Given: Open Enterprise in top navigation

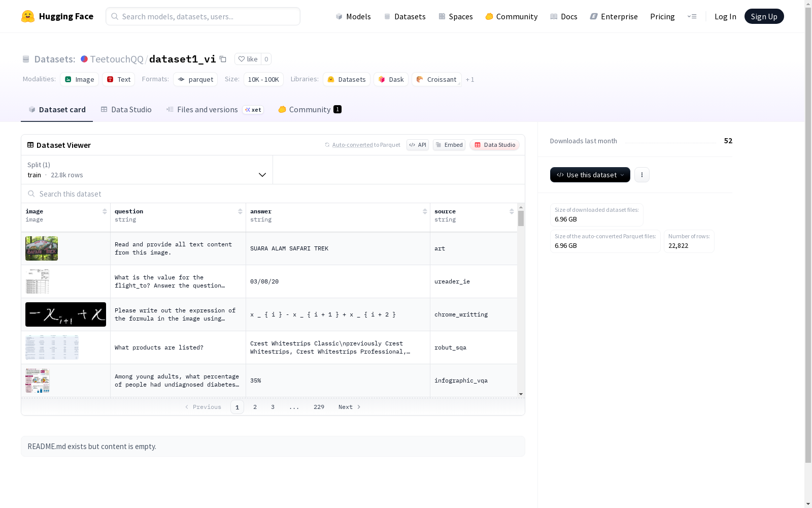Looking at the screenshot, I should click(x=614, y=16).
